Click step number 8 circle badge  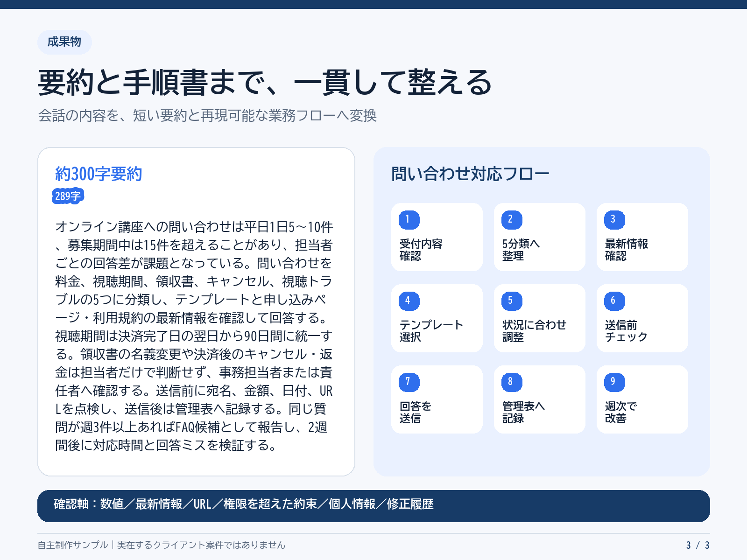(x=512, y=382)
